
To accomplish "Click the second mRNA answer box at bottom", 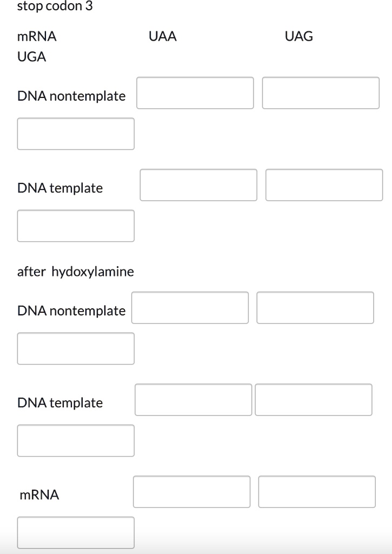I will coord(317,491).
